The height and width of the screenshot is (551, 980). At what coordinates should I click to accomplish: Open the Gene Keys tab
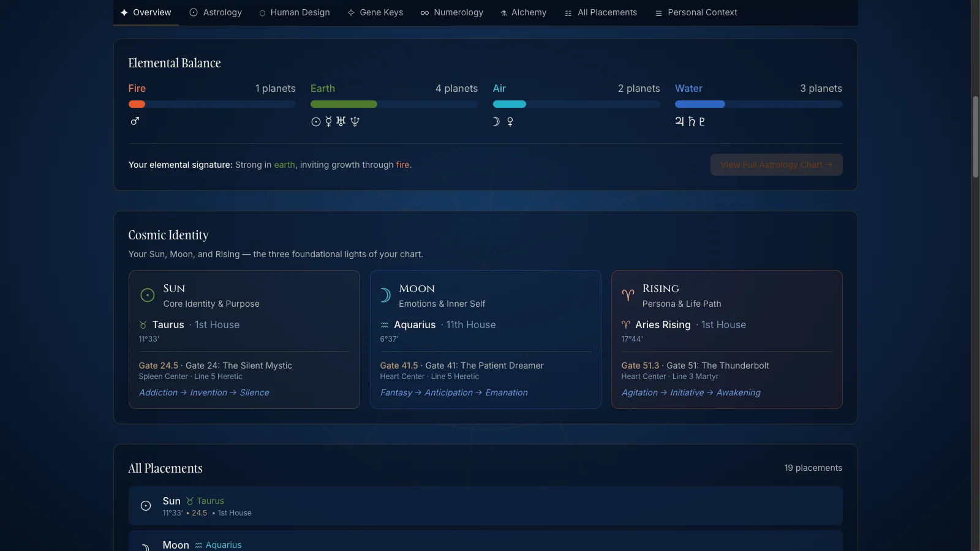tap(375, 12)
